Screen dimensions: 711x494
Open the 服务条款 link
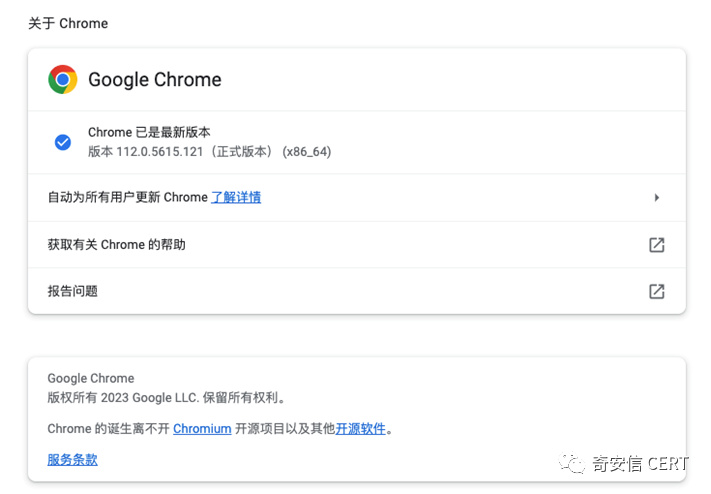73,460
